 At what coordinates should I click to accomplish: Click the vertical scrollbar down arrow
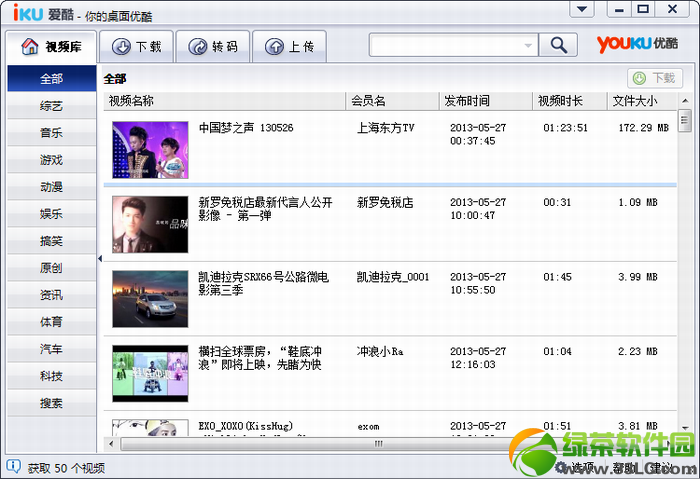tap(685, 428)
